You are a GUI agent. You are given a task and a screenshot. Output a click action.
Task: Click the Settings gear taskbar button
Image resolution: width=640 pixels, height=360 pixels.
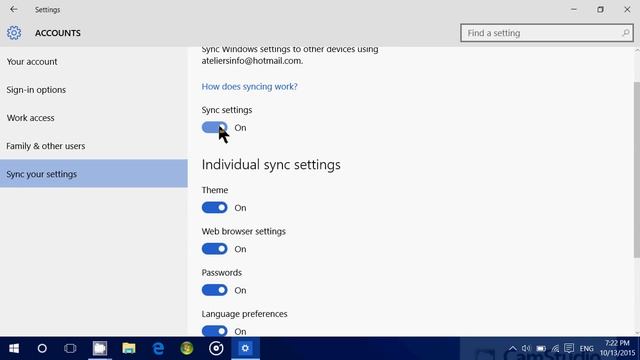pyautogui.click(x=245, y=348)
